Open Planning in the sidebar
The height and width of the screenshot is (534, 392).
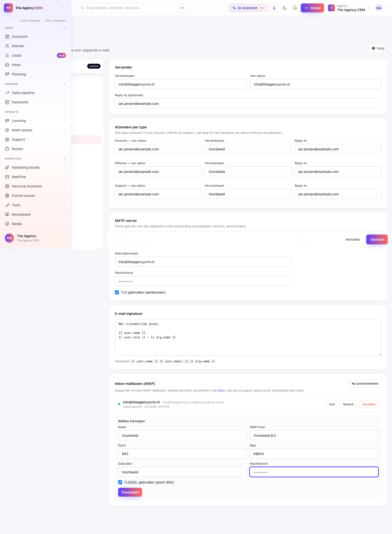click(x=36, y=74)
